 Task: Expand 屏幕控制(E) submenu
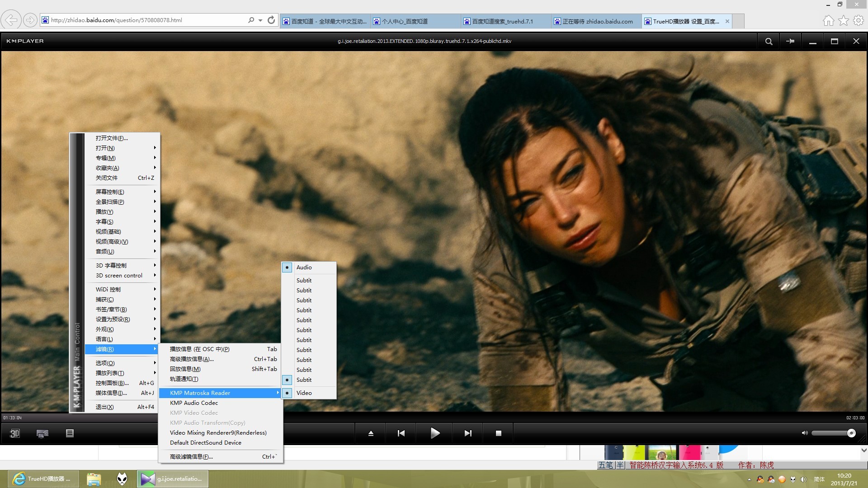122,192
